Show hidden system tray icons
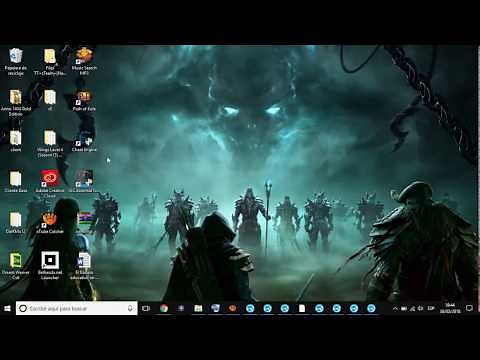Screen dimensions: 480x360 click(395, 309)
